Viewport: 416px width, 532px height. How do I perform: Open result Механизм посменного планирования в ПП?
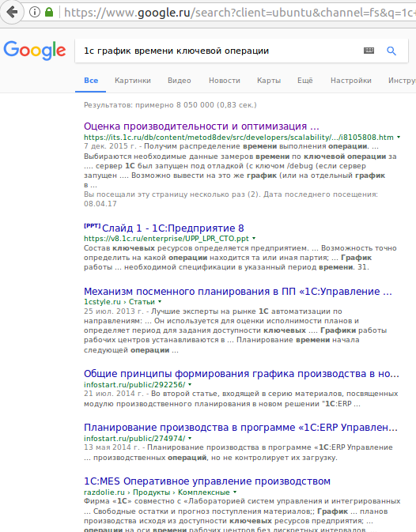tap(238, 292)
